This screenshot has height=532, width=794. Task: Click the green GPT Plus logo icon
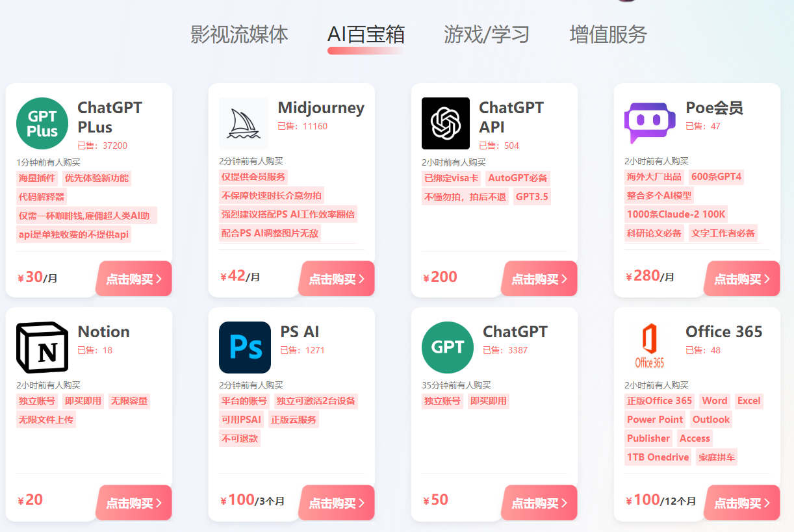click(42, 123)
